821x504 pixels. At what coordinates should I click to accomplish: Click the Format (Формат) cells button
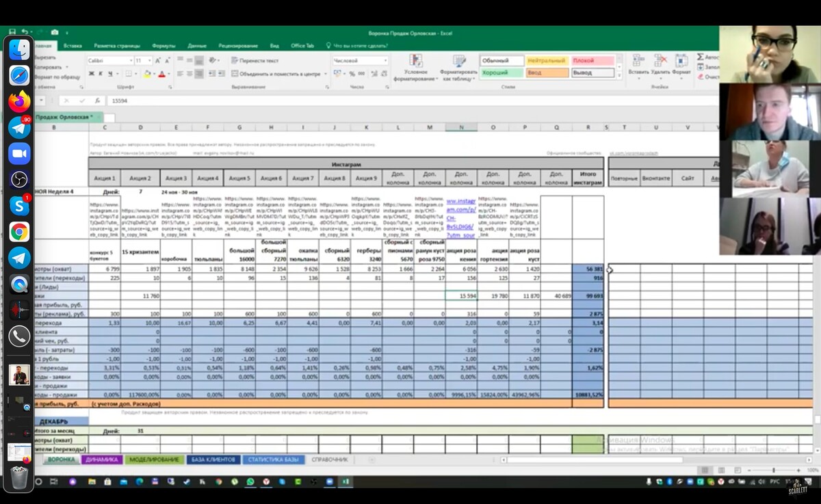pyautogui.click(x=681, y=65)
